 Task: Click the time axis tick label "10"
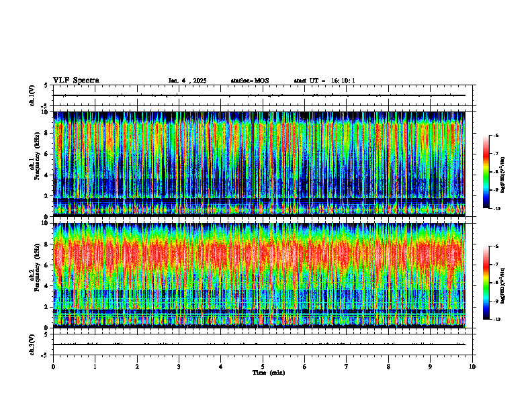click(472, 367)
